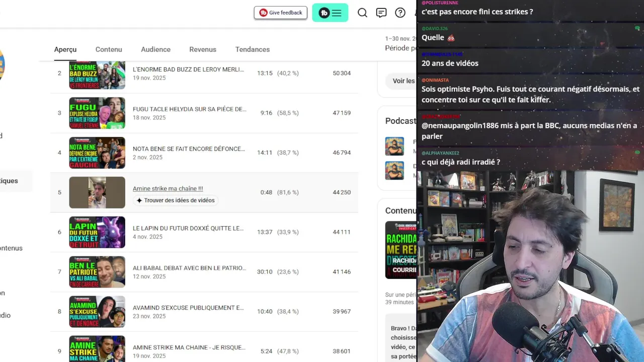Image resolution: width=644 pixels, height=362 pixels.
Task: Select duration 13:37 (33,9 %)
Action: [278, 232]
